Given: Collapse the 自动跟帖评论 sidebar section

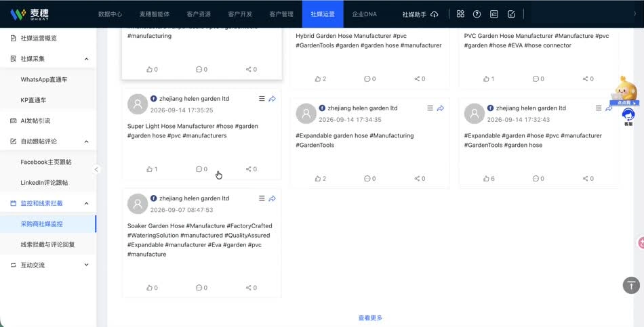Looking at the screenshot, I should pos(86,141).
